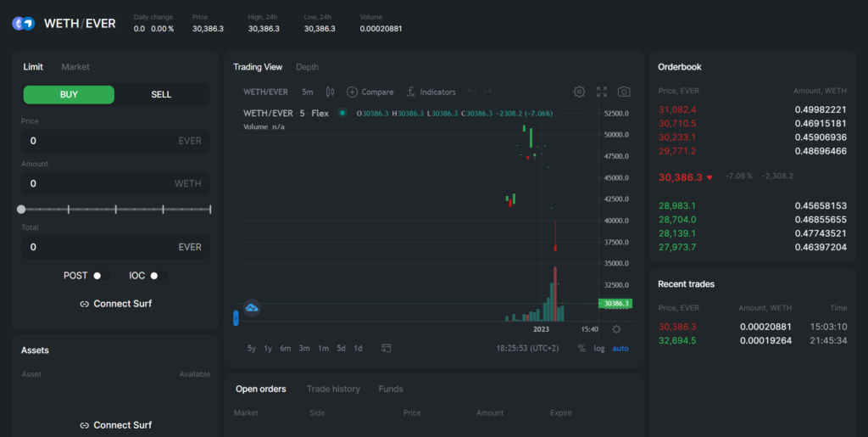The image size is (868, 437).
Task: Open the WETH/EVER symbol search in chart
Action: coord(265,92)
